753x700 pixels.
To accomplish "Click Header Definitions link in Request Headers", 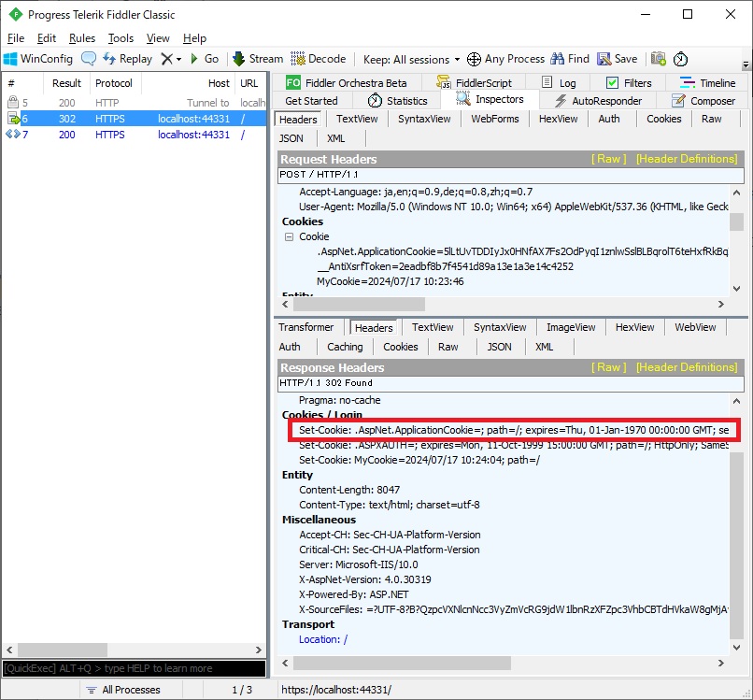I will tap(687, 159).
